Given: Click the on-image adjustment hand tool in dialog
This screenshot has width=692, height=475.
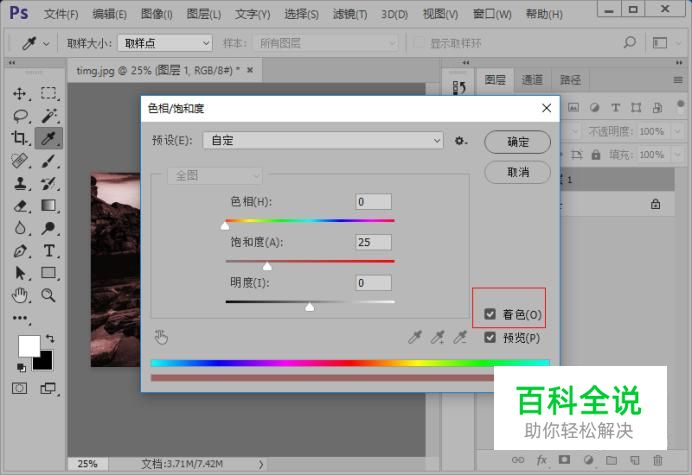Looking at the screenshot, I should click(161, 337).
